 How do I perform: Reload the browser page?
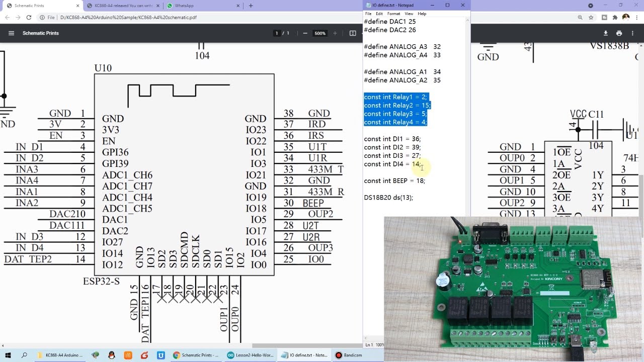pyautogui.click(x=29, y=17)
